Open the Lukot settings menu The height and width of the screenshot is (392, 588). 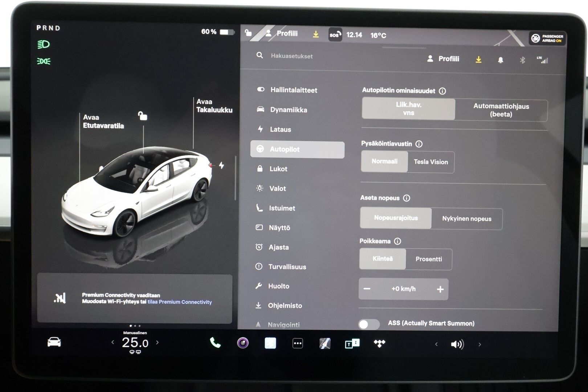(272, 169)
